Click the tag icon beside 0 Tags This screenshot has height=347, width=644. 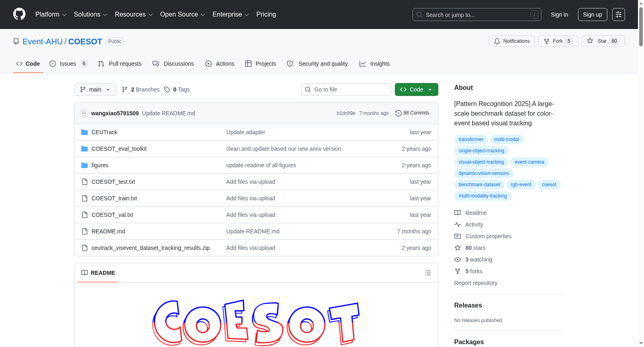pos(167,89)
